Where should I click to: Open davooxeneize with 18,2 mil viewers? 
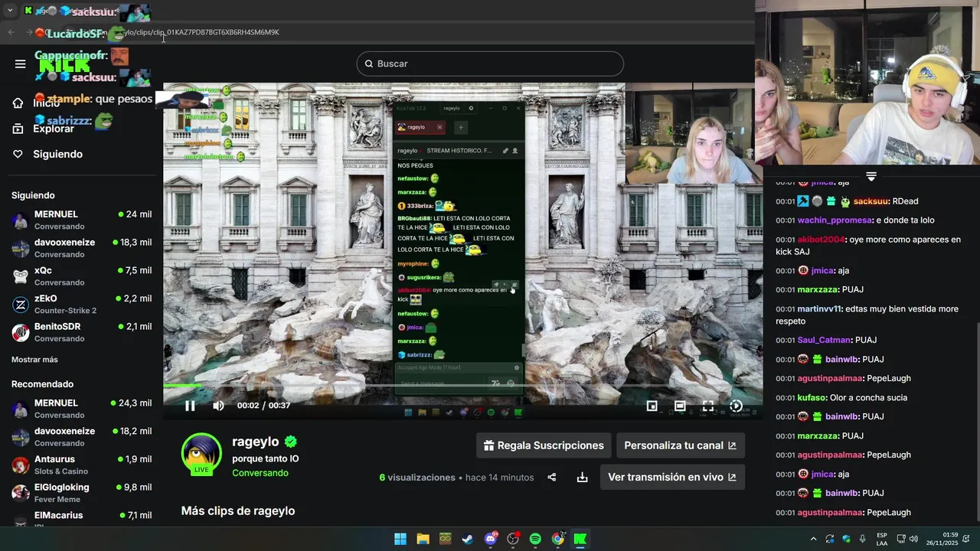point(82,437)
